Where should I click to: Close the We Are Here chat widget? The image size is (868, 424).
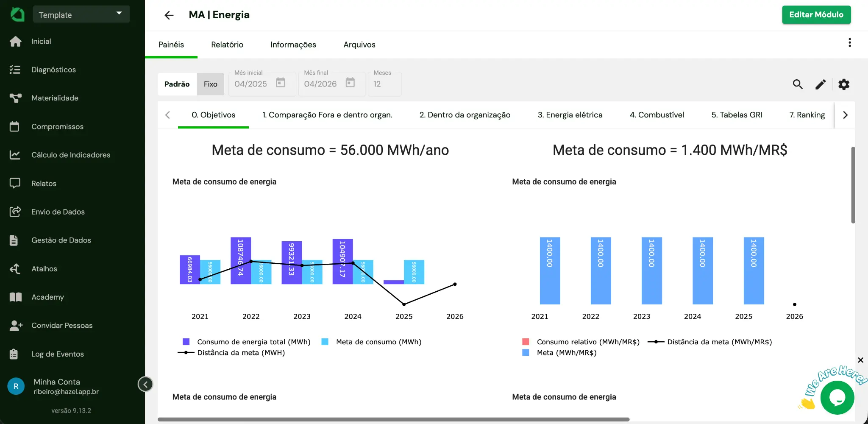coord(860,360)
